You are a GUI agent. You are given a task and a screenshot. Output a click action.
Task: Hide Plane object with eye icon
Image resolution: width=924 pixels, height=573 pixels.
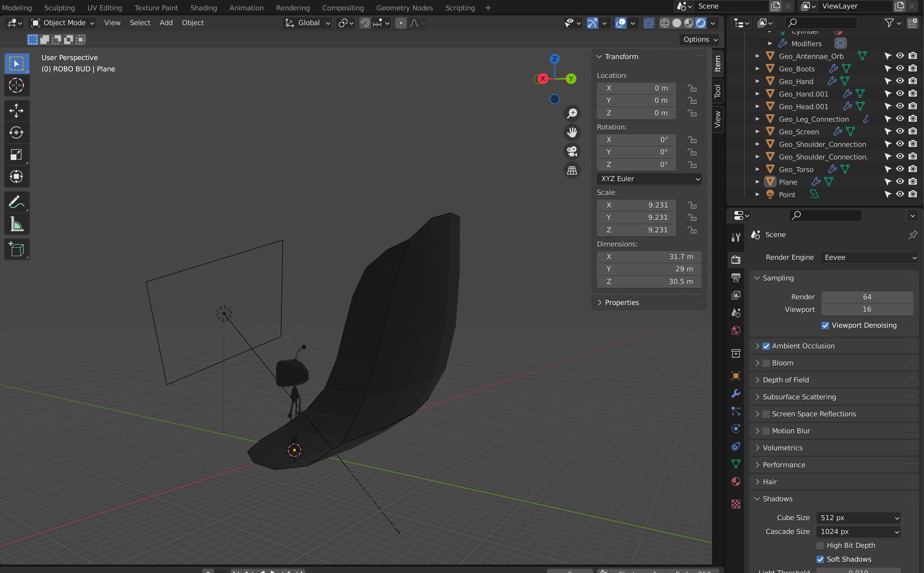point(900,181)
